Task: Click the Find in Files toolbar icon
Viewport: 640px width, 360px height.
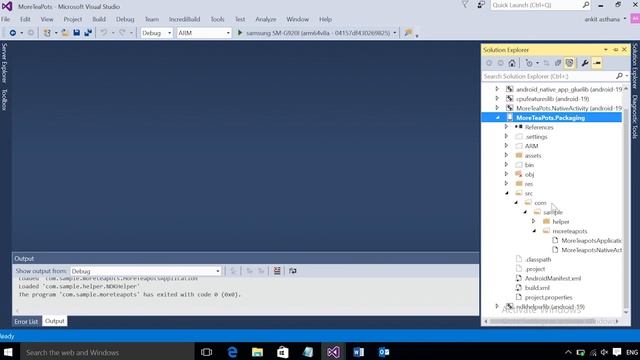Action: click(x=408, y=33)
